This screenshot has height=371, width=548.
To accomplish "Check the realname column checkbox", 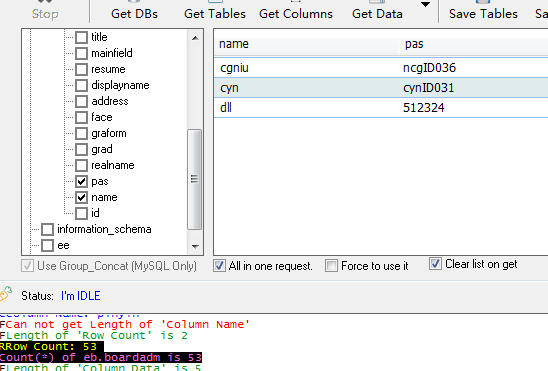I will click(81, 165).
